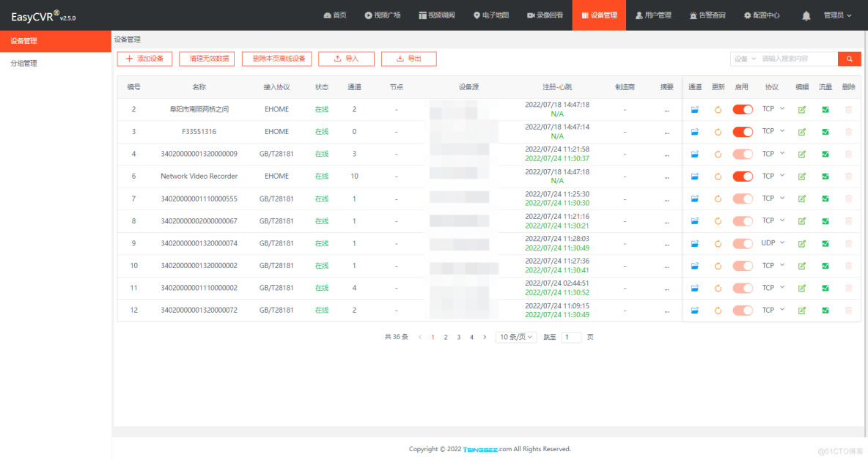The height and width of the screenshot is (460, 868).
Task: Refresh channels for device F33551316
Action: coord(718,131)
